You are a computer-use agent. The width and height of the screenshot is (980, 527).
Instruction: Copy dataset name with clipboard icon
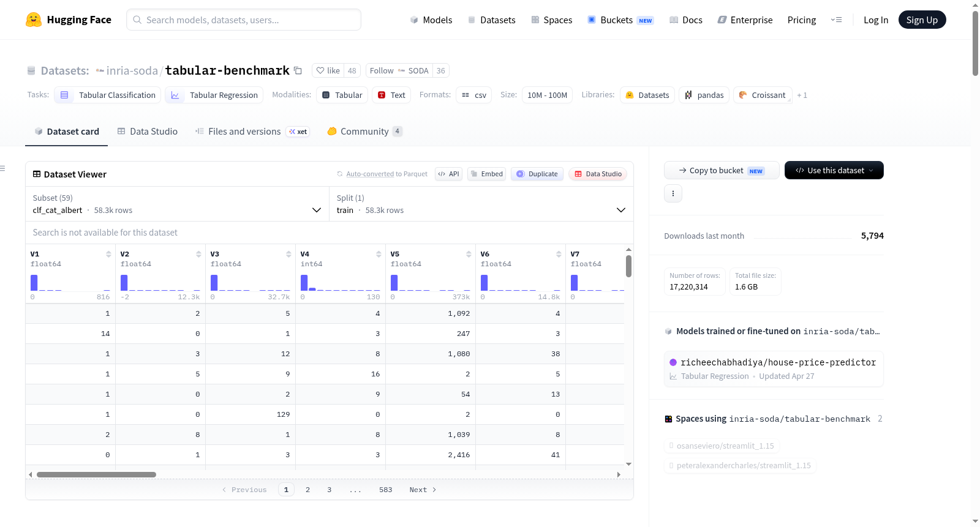click(298, 70)
